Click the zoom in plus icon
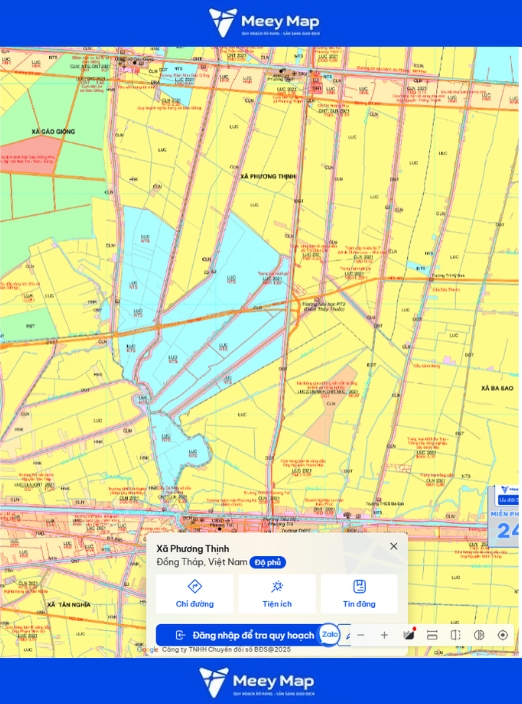Image resolution: width=522 pixels, height=704 pixels. coord(384,635)
